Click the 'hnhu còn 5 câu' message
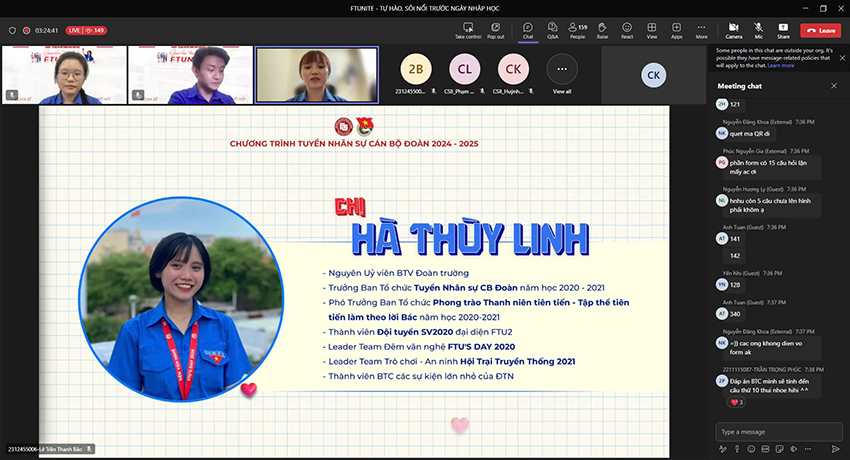Viewport: 850px width, 460px height. pos(774,205)
